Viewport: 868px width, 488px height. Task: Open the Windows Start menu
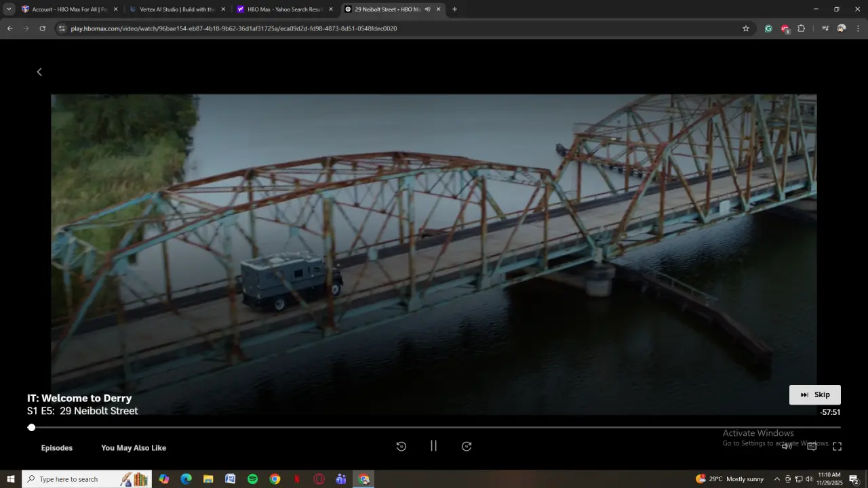(x=11, y=479)
